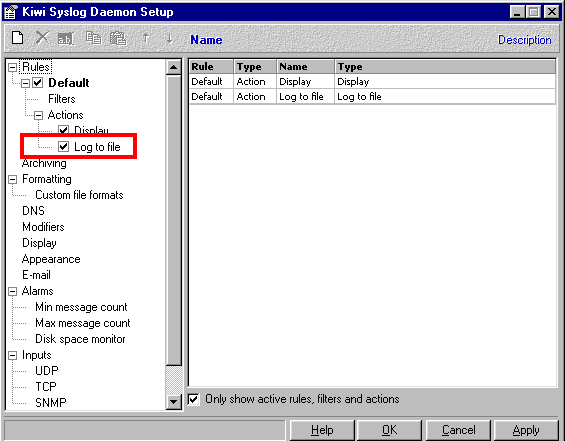Click the Apply button

[x=526, y=430]
